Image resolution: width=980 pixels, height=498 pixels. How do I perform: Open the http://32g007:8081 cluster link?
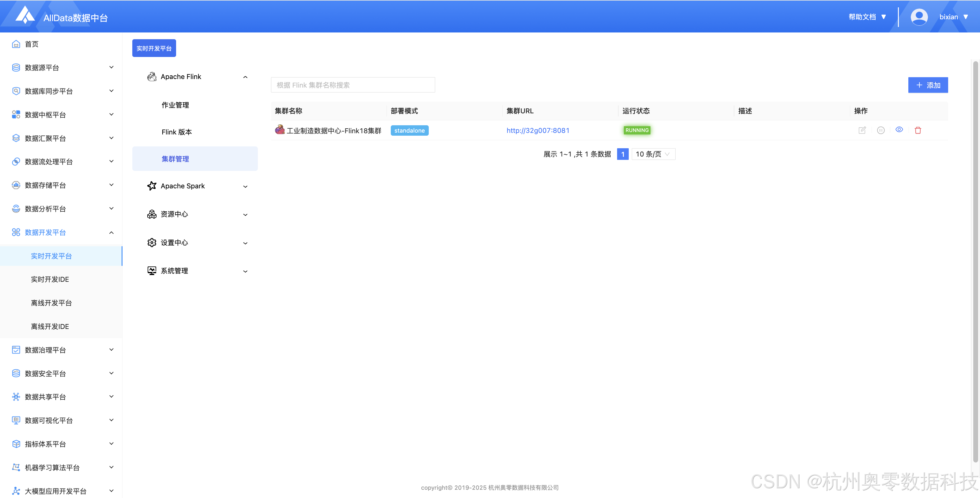[537, 130]
